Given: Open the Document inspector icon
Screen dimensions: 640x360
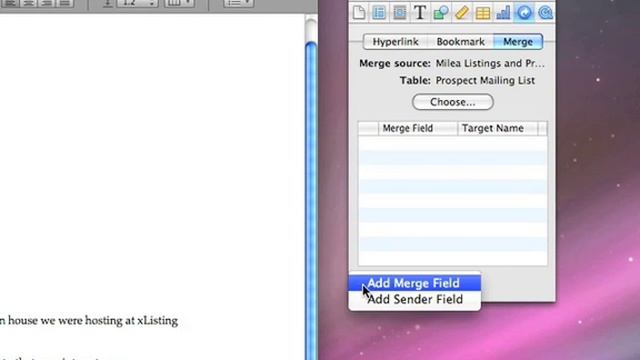Looking at the screenshot, I should click(x=359, y=12).
